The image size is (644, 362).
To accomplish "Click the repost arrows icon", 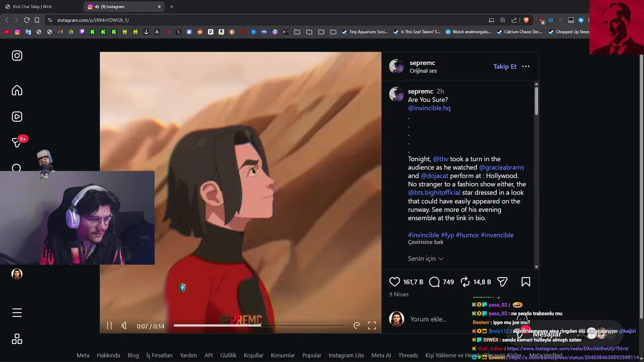I will pyautogui.click(x=465, y=282).
